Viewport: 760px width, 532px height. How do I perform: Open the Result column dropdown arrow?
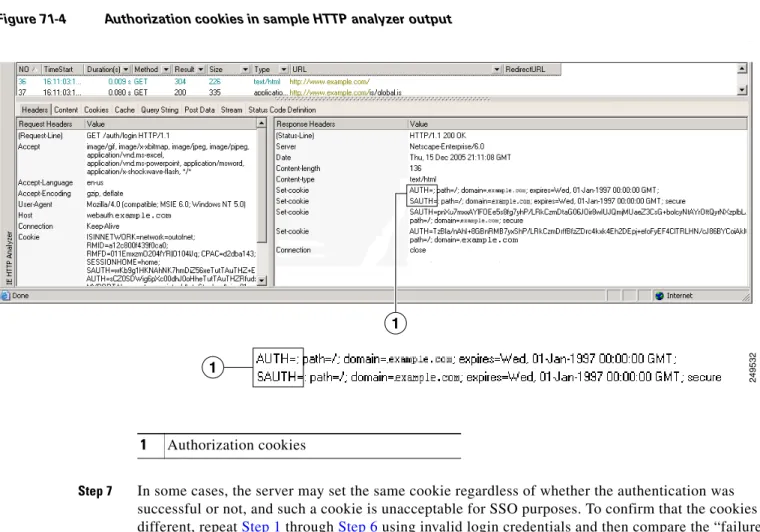(201, 70)
